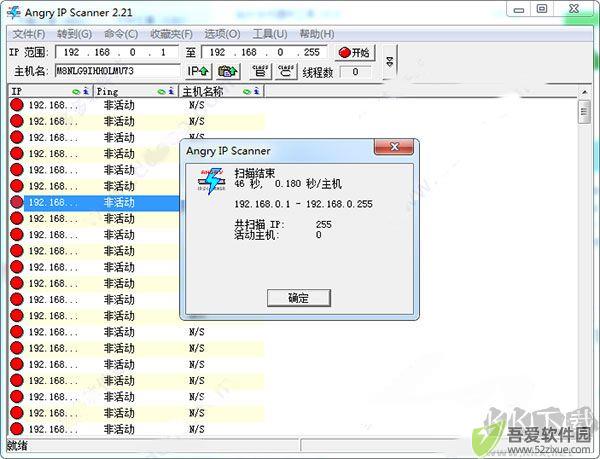Screen dimensions: 600x459
Task: Click the green icon in 主机名称 column header
Action: click(247, 91)
